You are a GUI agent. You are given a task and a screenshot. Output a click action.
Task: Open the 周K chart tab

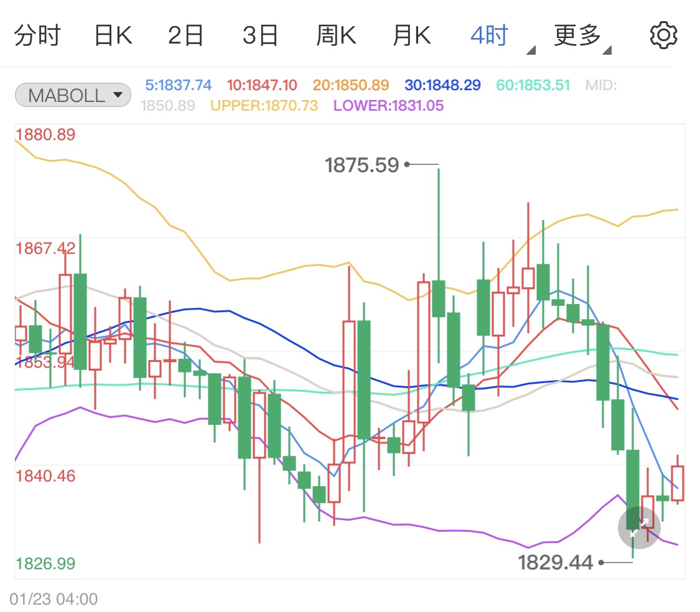(x=336, y=35)
